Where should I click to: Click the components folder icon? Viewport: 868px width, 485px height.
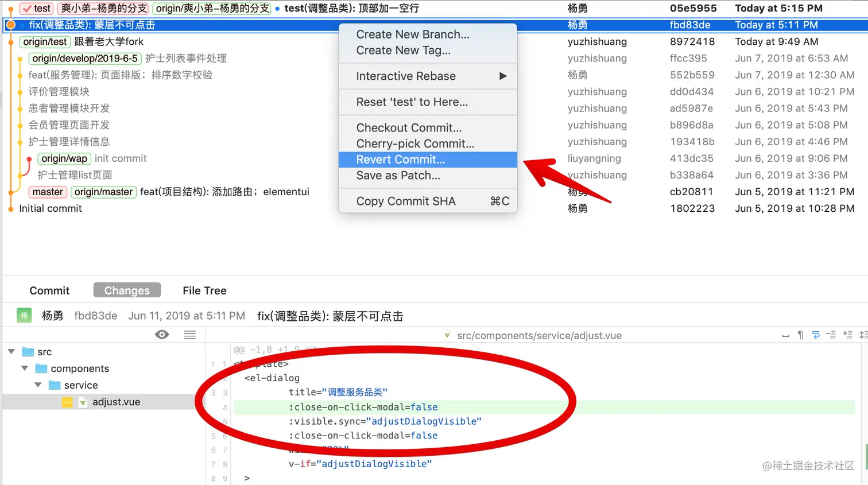click(x=41, y=368)
